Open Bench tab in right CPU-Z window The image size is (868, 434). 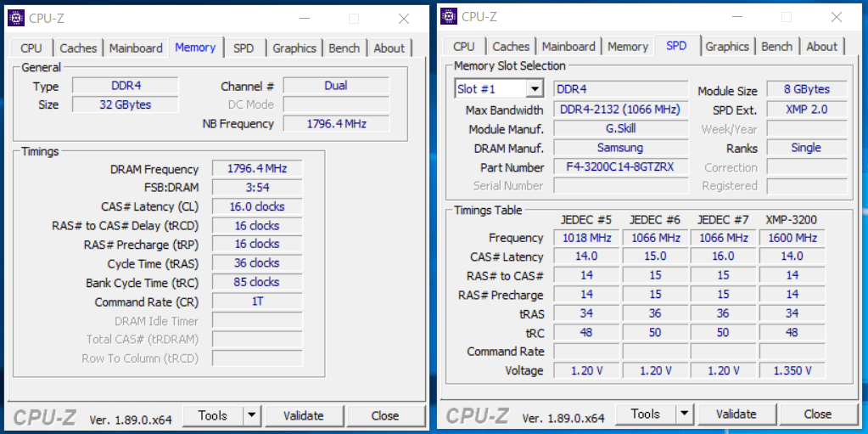click(777, 47)
